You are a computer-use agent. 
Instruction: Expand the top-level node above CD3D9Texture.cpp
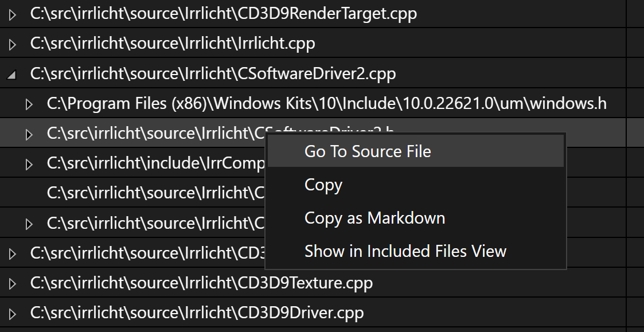[13, 253]
